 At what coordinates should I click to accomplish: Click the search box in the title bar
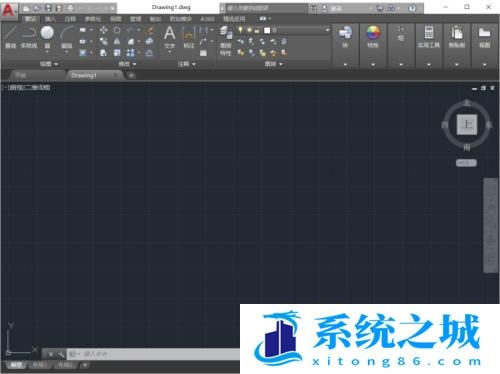pyautogui.click(x=267, y=8)
